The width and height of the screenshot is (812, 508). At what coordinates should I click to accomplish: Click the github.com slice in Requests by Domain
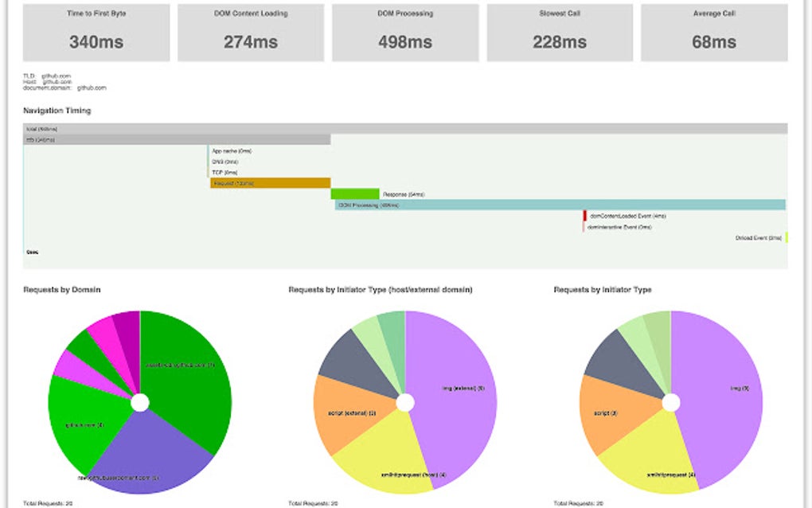coord(84,422)
